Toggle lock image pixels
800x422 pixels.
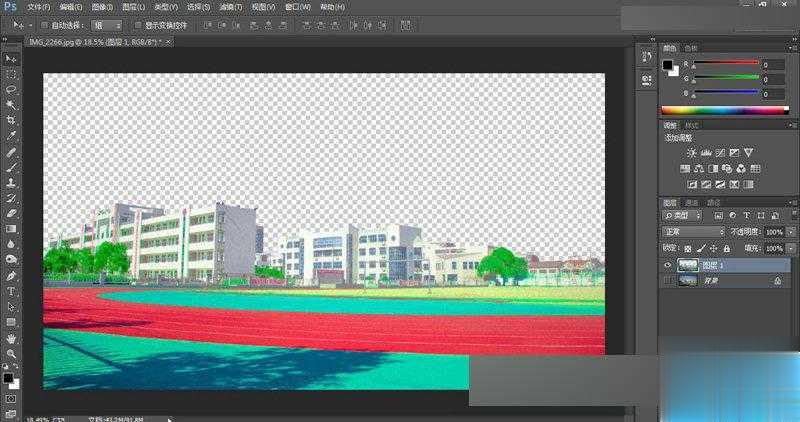(x=701, y=249)
